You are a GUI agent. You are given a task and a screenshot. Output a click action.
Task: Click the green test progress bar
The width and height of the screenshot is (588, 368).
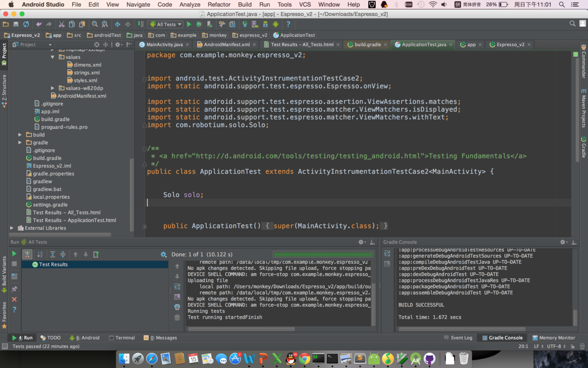click(x=322, y=254)
